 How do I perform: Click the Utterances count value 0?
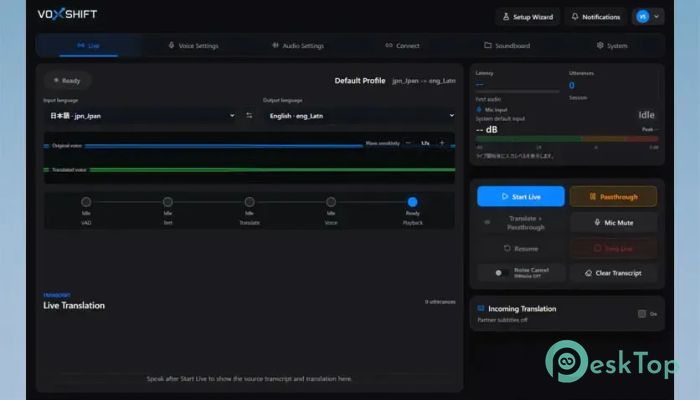pos(572,85)
